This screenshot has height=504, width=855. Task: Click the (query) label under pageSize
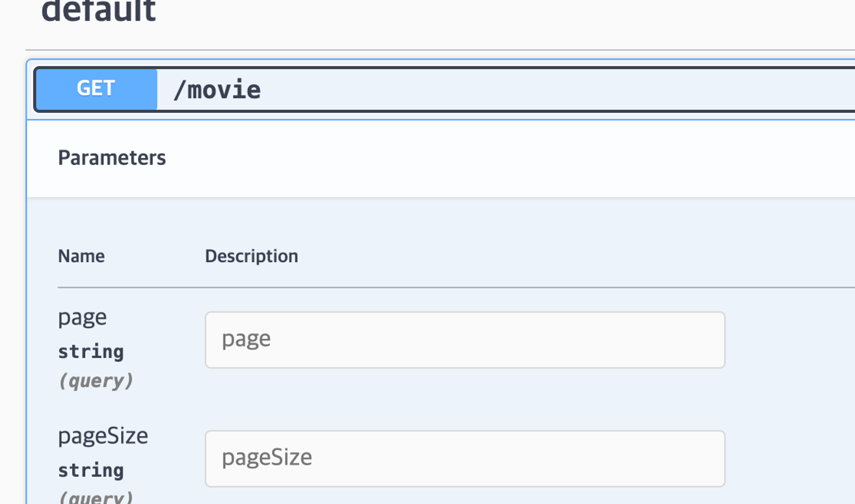click(x=96, y=498)
